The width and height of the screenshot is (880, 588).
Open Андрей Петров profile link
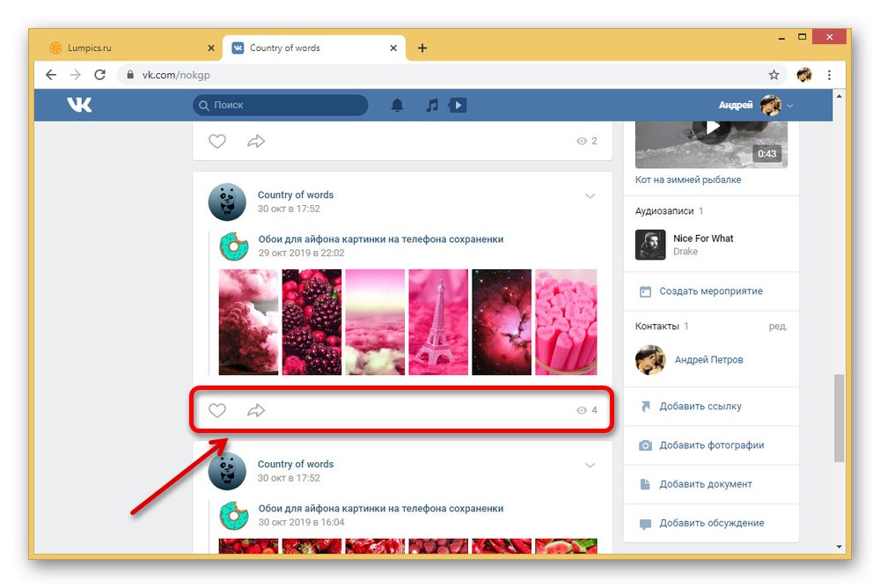click(x=708, y=360)
